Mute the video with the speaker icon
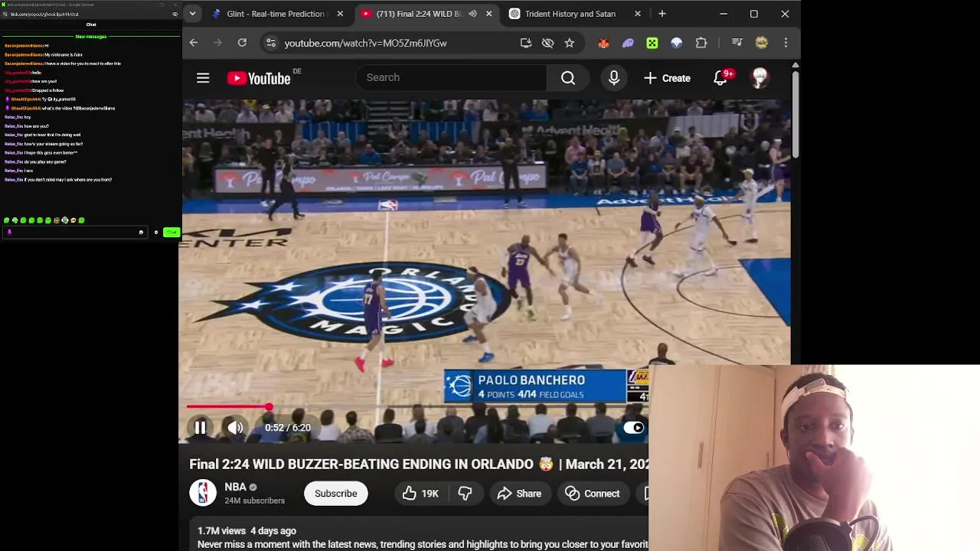The image size is (980, 551). [x=236, y=428]
